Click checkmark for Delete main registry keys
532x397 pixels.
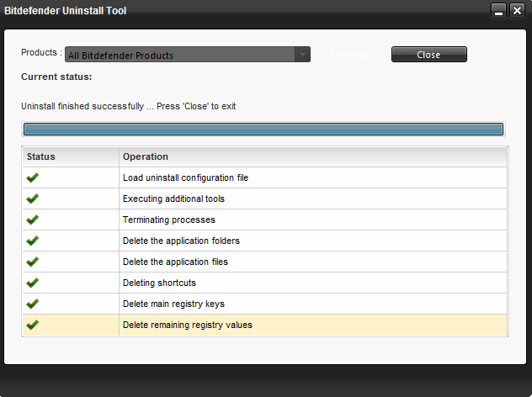33,304
